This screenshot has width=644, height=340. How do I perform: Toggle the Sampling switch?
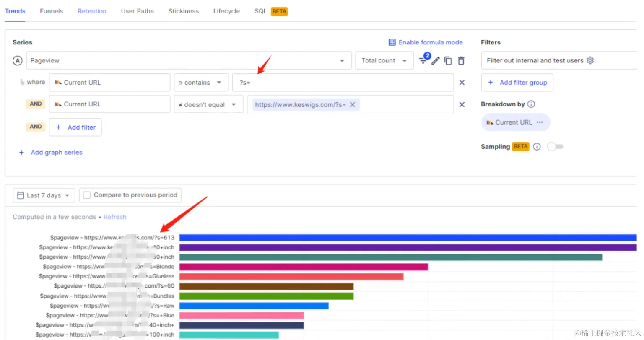(x=556, y=147)
